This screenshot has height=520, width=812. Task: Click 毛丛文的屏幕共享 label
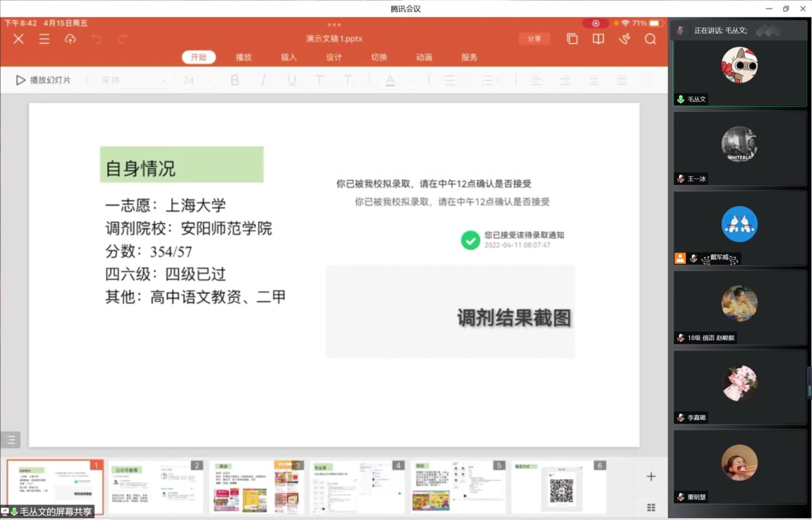tap(56, 512)
